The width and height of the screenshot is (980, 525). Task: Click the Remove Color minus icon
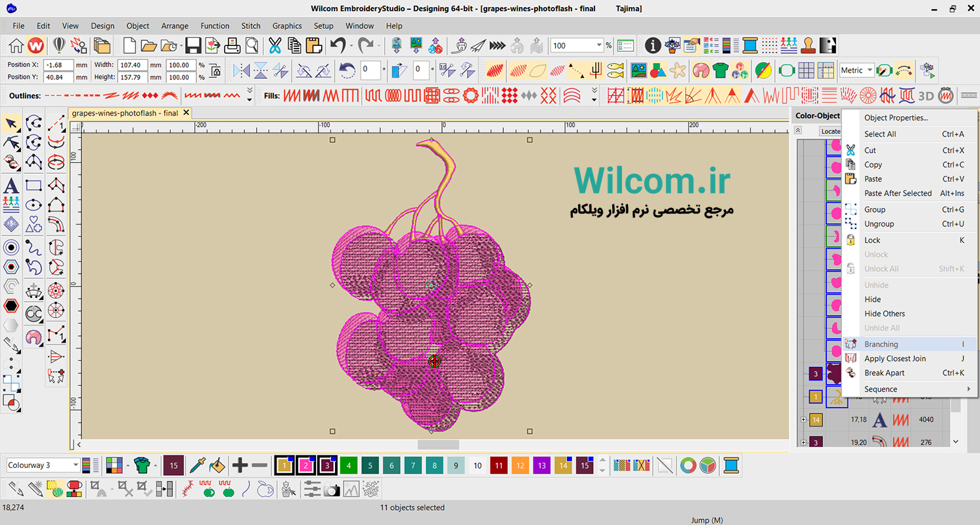click(259, 465)
